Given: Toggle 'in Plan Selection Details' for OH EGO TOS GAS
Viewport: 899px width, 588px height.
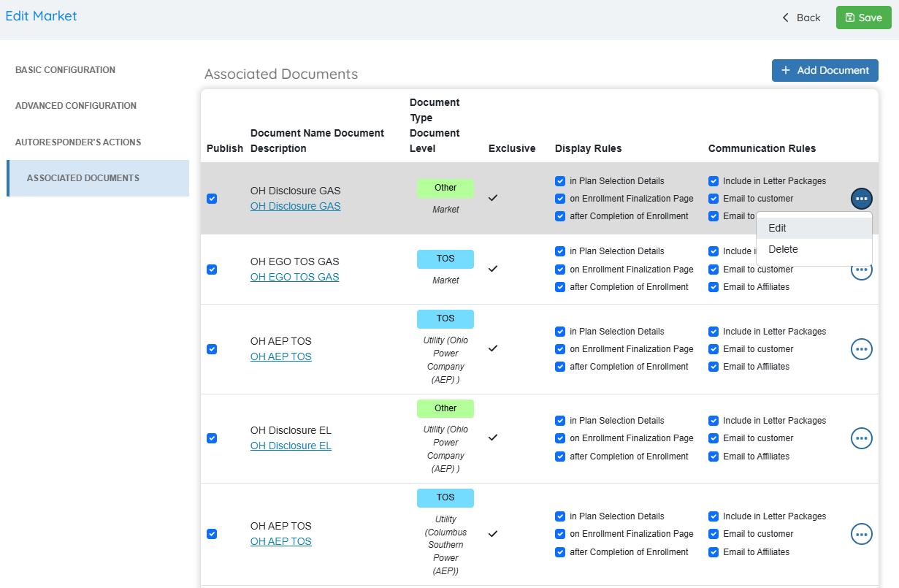Looking at the screenshot, I should pyautogui.click(x=560, y=251).
